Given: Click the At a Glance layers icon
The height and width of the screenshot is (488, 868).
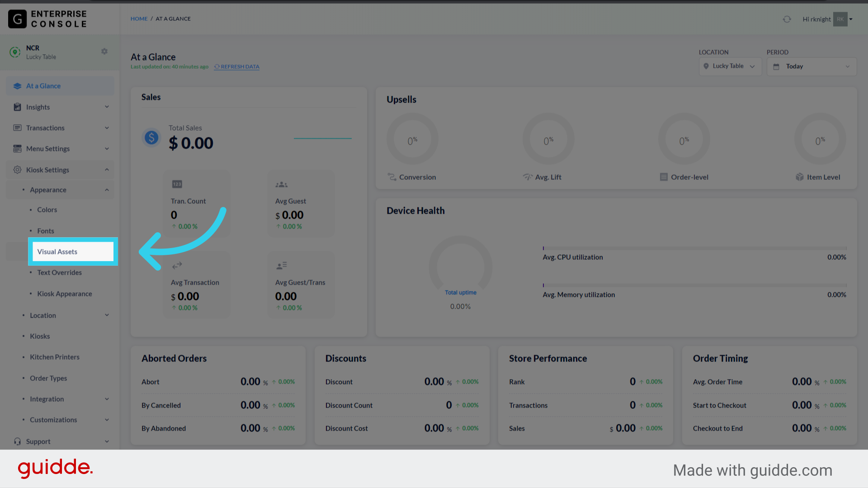Looking at the screenshot, I should (17, 86).
